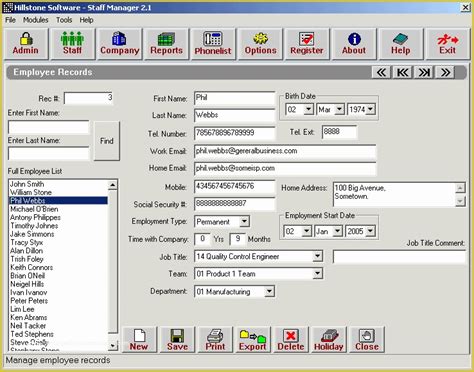Export the employee record
The height and width of the screenshot is (372, 474).
point(253,340)
